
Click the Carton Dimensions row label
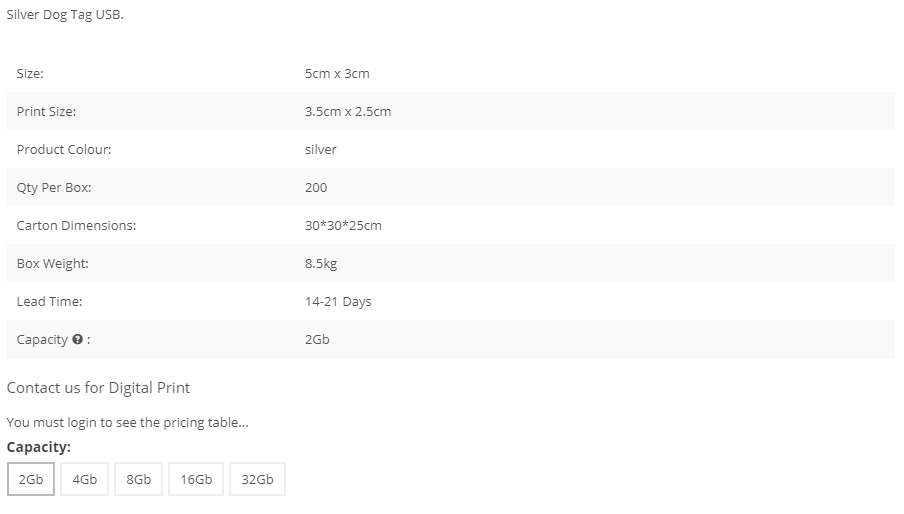(76, 226)
